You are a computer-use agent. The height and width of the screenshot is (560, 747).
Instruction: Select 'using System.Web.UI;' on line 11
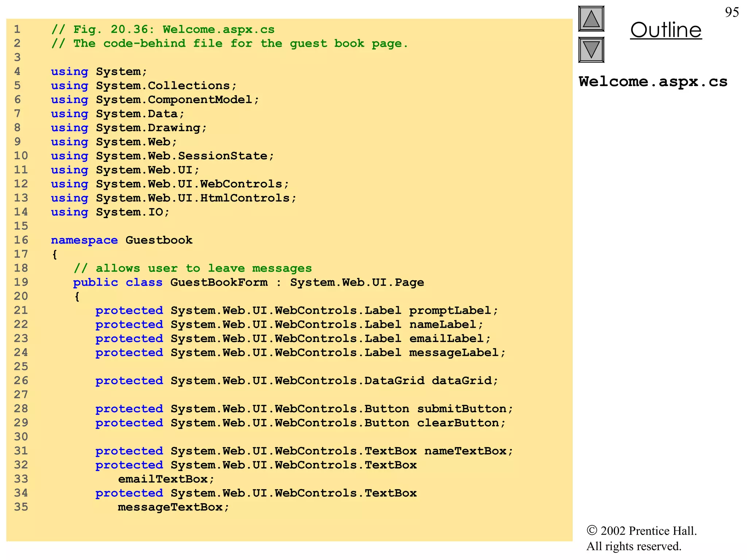point(125,170)
